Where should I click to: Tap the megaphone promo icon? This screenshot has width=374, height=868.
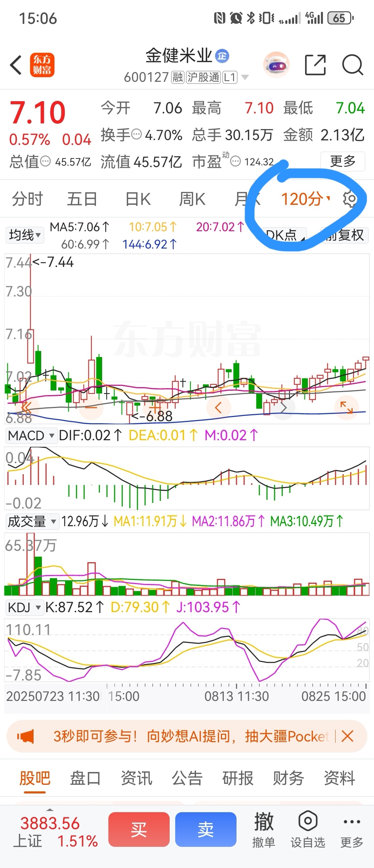coord(26,736)
